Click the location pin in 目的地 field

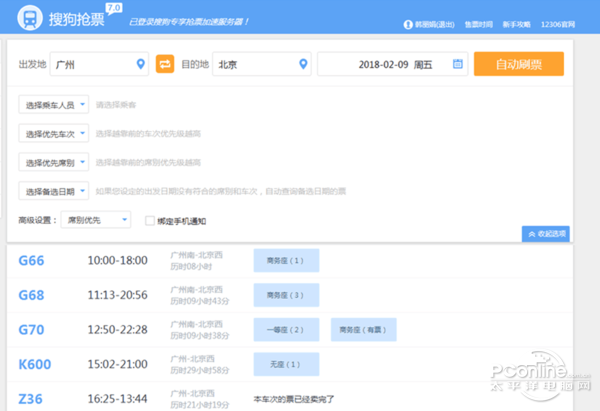pyautogui.click(x=304, y=65)
